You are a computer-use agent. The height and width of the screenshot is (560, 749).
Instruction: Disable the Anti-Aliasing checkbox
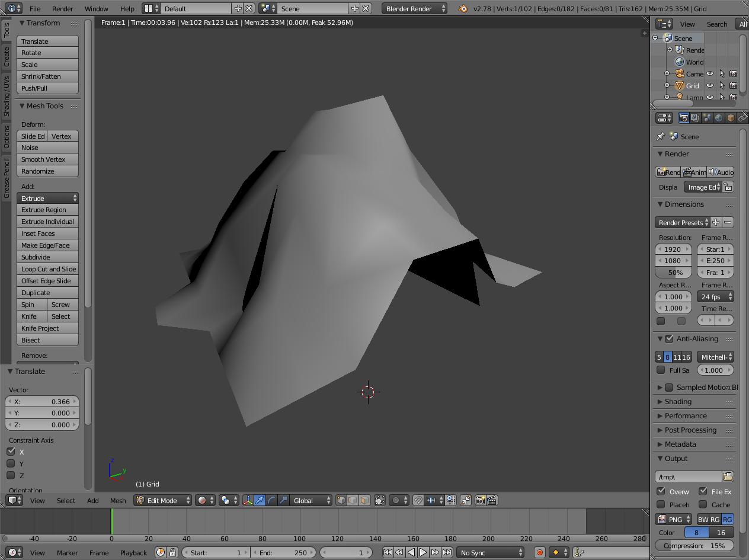[669, 339]
